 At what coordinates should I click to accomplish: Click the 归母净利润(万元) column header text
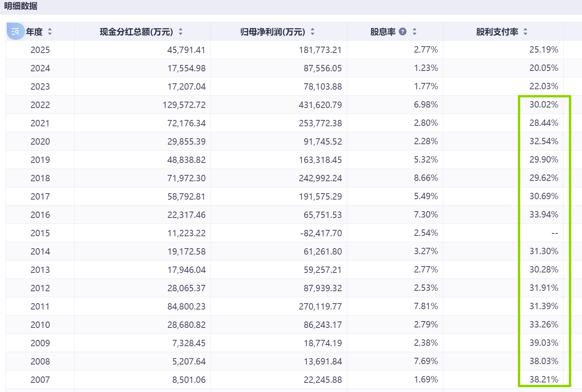(273, 32)
